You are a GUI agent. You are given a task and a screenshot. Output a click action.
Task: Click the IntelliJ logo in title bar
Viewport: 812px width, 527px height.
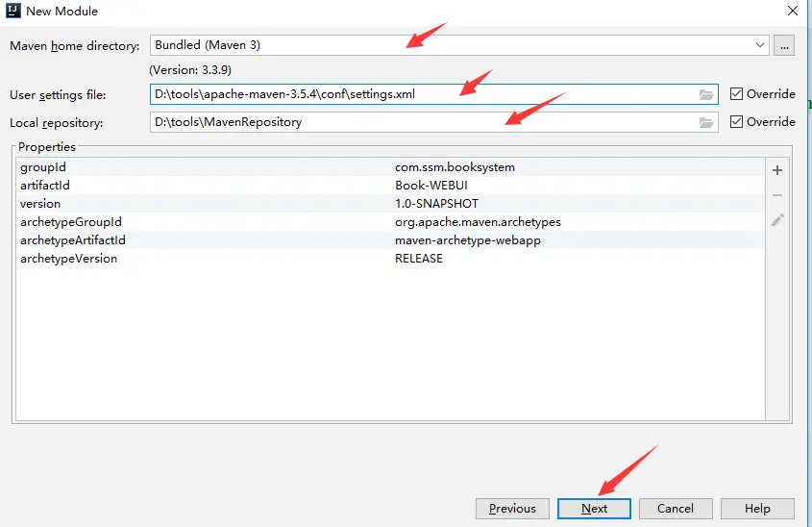click(12, 11)
